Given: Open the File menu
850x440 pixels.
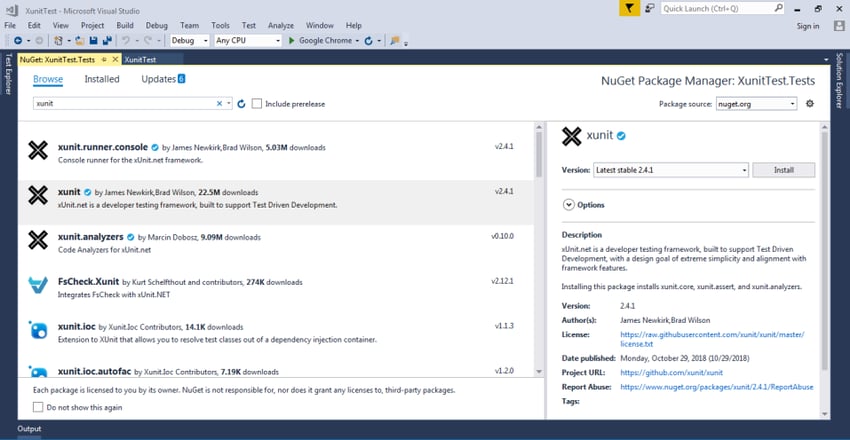Looking at the screenshot, I should click(x=10, y=25).
